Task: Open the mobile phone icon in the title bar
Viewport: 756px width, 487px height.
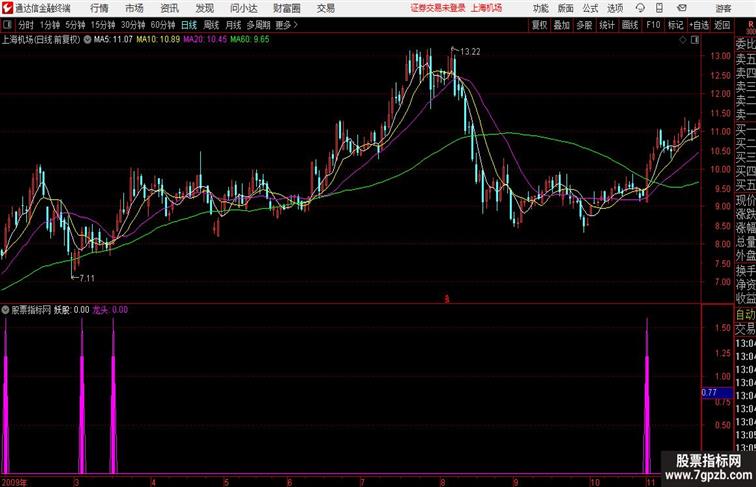Action: coord(659,8)
